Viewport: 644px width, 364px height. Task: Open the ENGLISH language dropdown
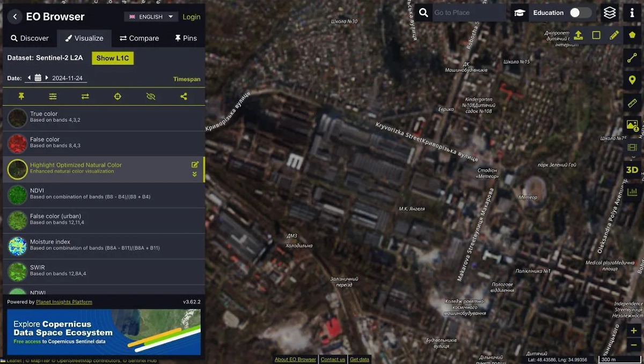point(151,17)
